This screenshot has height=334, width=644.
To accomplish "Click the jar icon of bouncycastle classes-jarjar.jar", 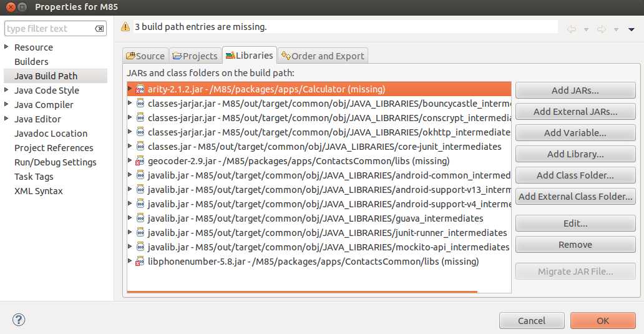I will (x=140, y=103).
